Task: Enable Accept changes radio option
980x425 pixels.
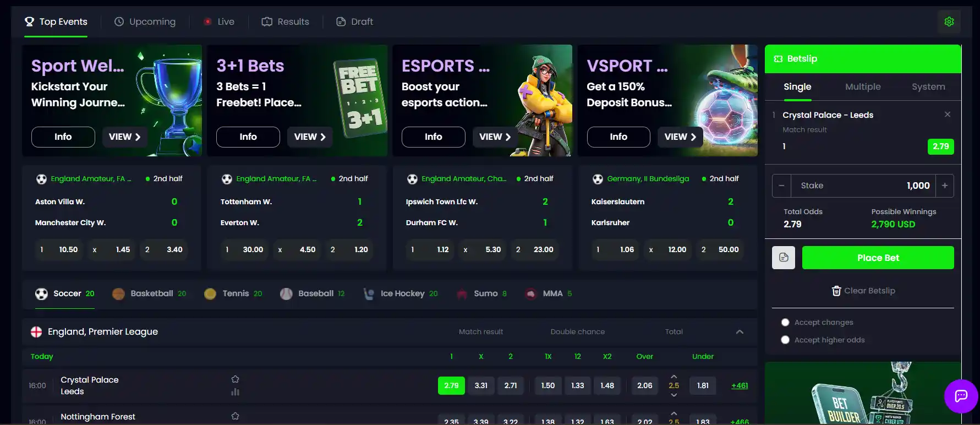Action: 785,323
